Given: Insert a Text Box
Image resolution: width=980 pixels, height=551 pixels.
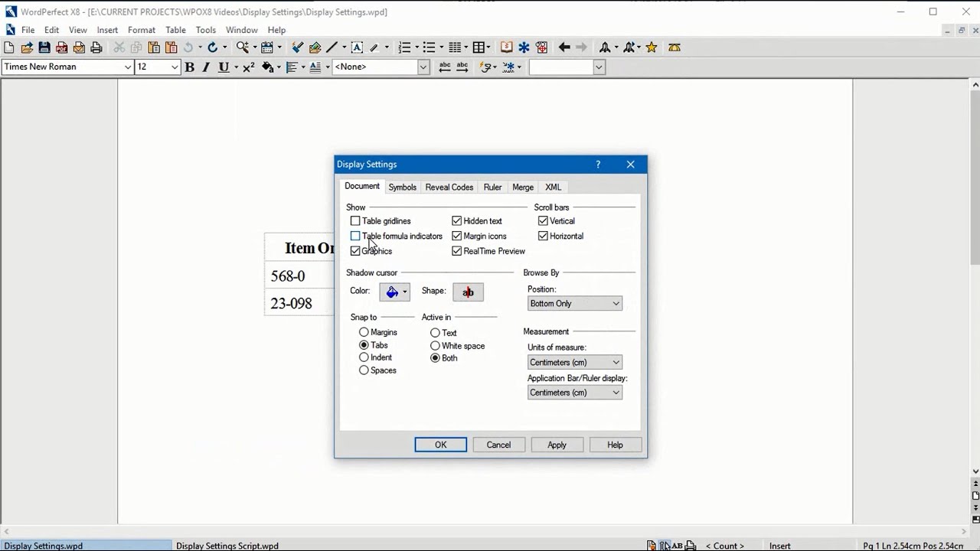Looking at the screenshot, I should point(357,47).
